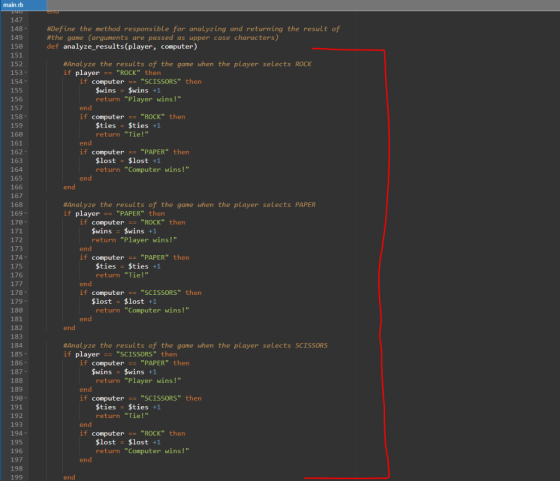Click the comment about player selecting PAPER
Screen dimensions: 560x481
click(189, 205)
